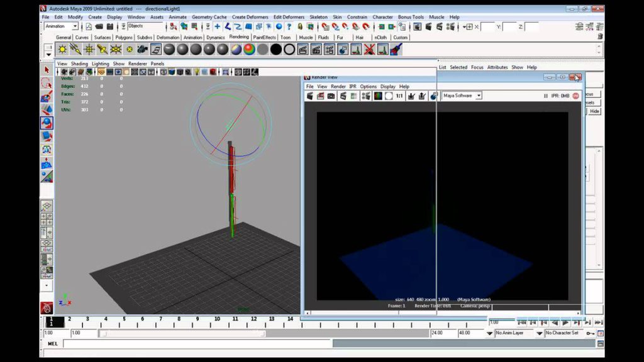644x362 pixels.
Task: Create a spot light from the shelf
Action: coord(103,50)
